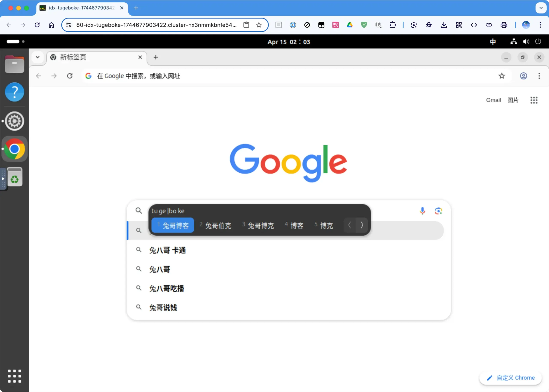
Task: Open the tab search dropdown in inner Chrome
Action: (37, 57)
